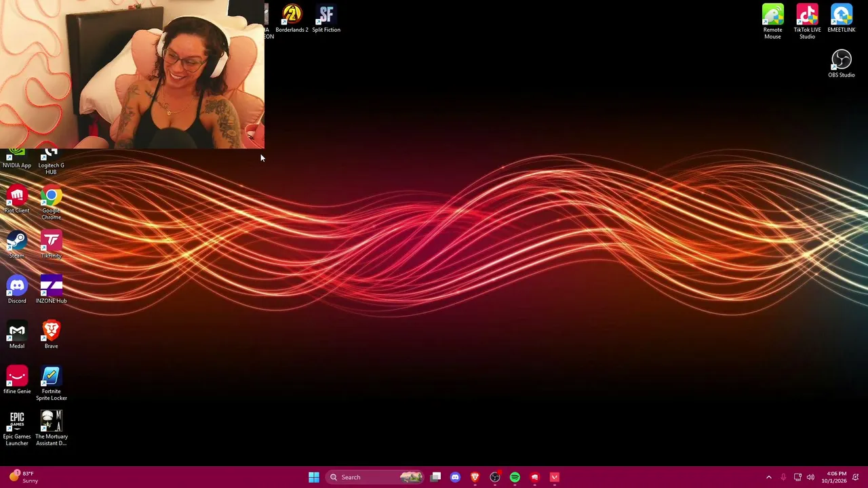Click the webcam overlay thumbnail
The width and height of the screenshot is (868, 488).
pyautogui.click(x=132, y=74)
